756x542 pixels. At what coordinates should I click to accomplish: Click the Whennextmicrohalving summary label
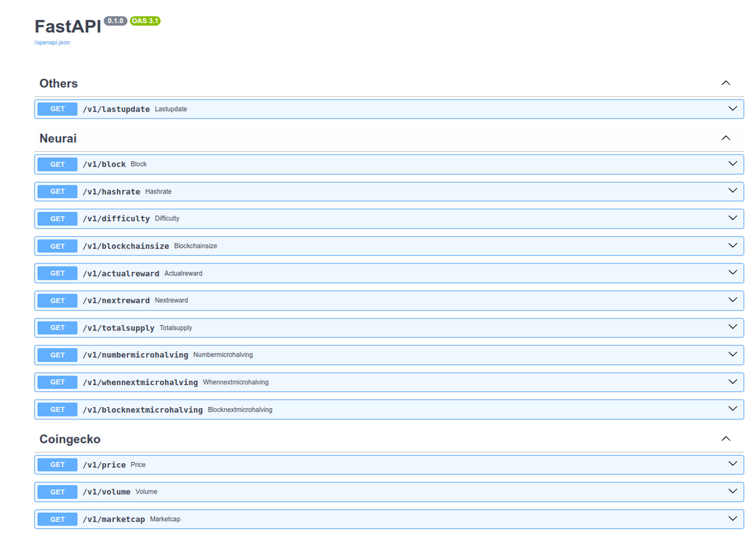[236, 383]
